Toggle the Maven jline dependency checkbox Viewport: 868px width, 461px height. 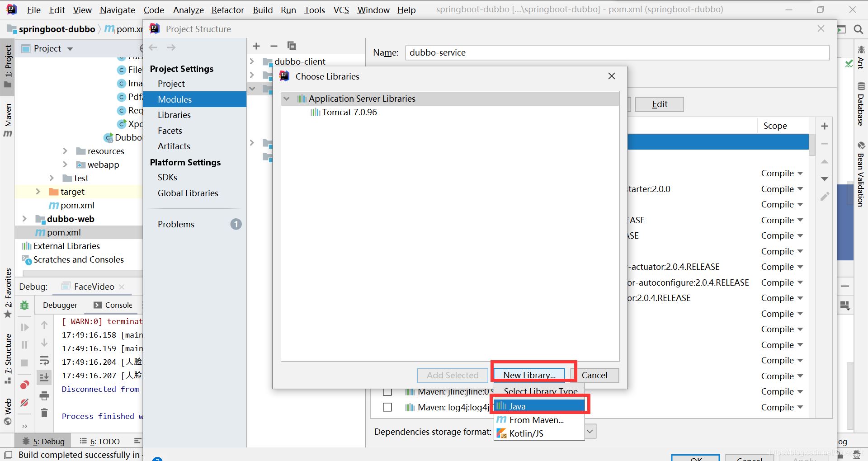[387, 392]
